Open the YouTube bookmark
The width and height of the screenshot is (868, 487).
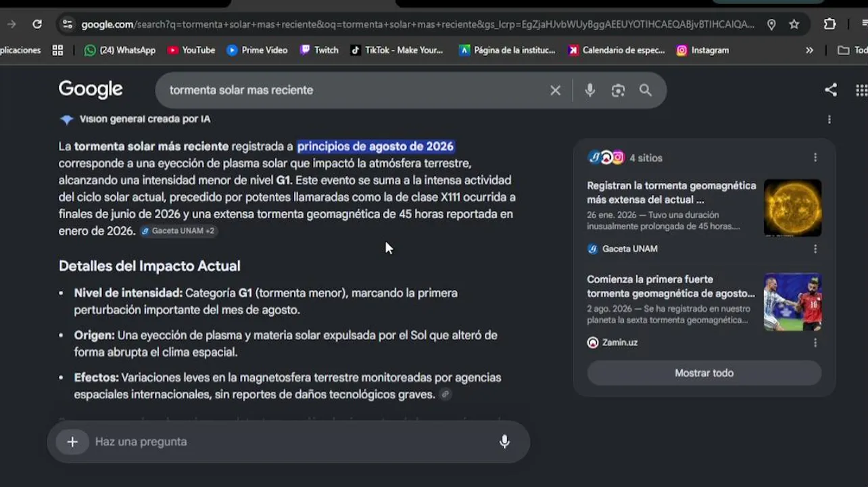click(191, 50)
